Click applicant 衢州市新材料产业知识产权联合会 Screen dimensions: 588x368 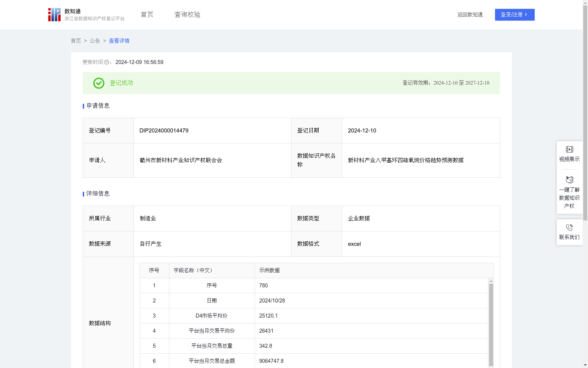[181, 160]
